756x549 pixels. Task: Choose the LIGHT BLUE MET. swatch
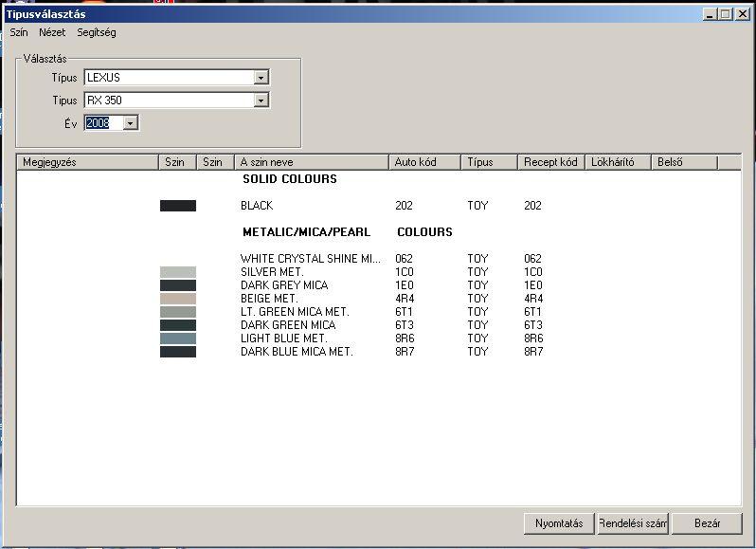178,339
